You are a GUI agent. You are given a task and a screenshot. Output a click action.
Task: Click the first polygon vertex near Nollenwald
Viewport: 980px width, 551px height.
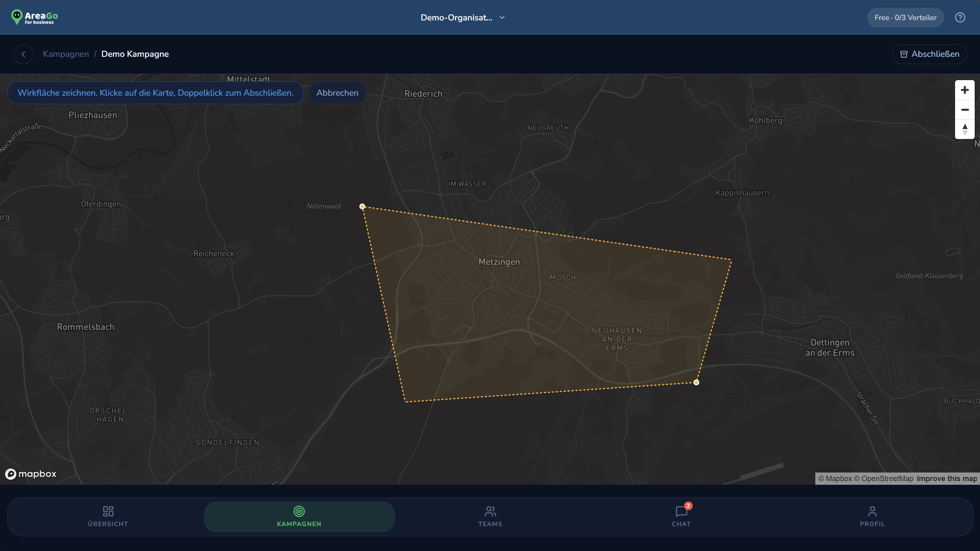tap(362, 206)
